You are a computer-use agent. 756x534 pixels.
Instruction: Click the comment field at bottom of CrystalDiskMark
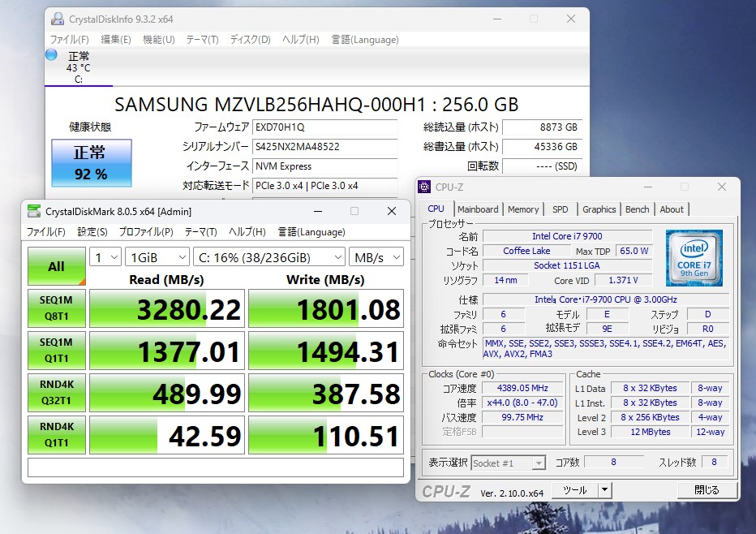(216, 467)
